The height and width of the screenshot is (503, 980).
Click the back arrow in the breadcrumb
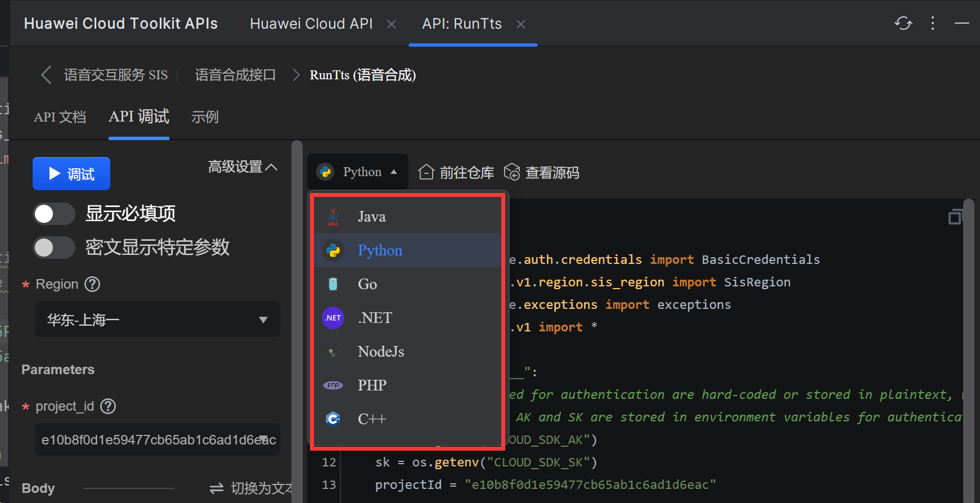(46, 75)
